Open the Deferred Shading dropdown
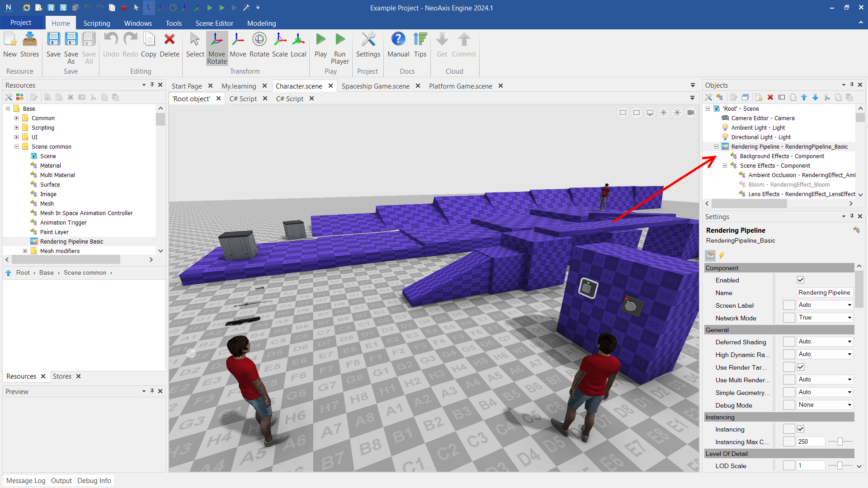Viewport: 868px width, 488px height. point(825,342)
